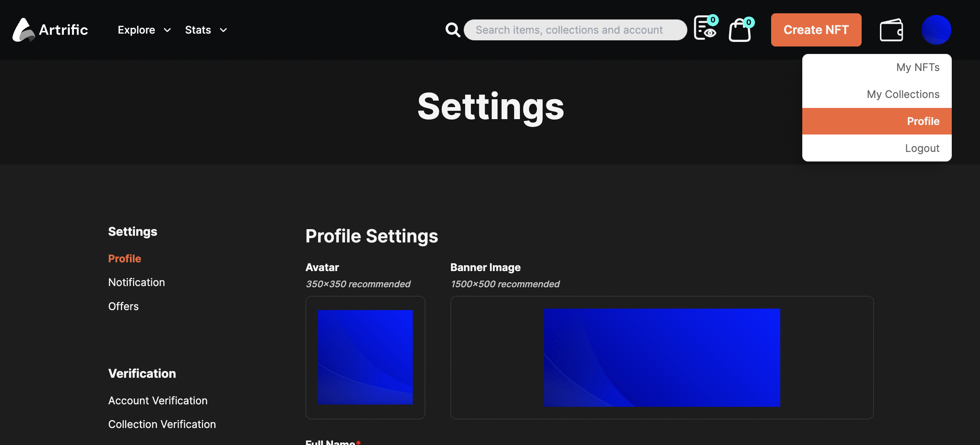Click the search magnifier icon
Viewport: 980px width, 445px height.
coord(452,30)
